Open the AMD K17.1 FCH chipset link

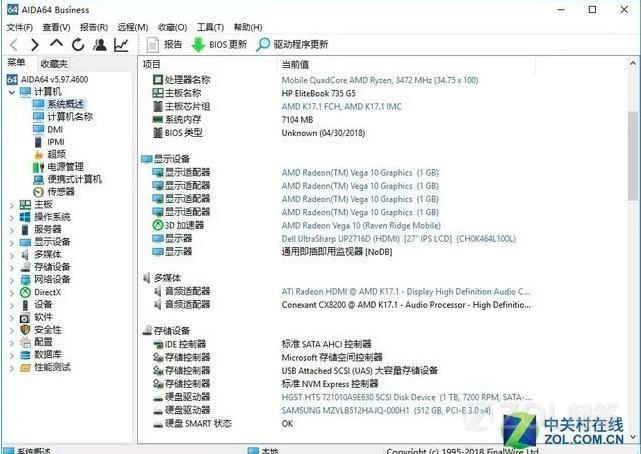pyautogui.click(x=342, y=107)
